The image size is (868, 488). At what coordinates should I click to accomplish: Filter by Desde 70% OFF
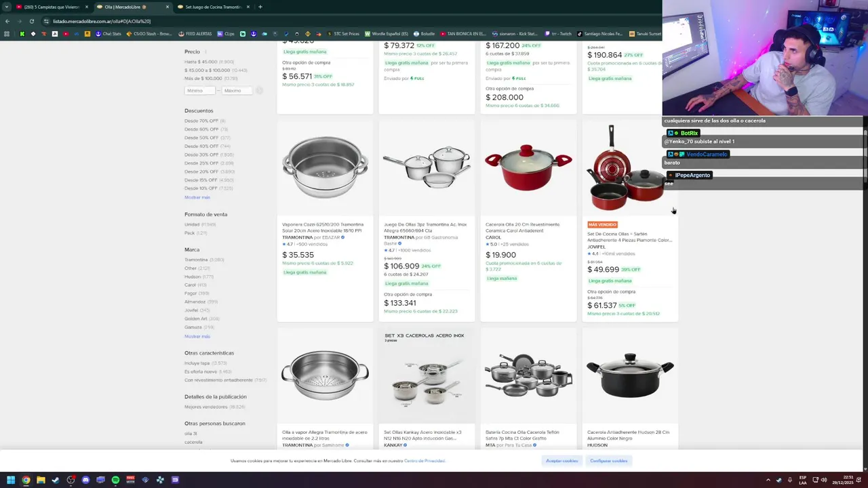(x=201, y=121)
